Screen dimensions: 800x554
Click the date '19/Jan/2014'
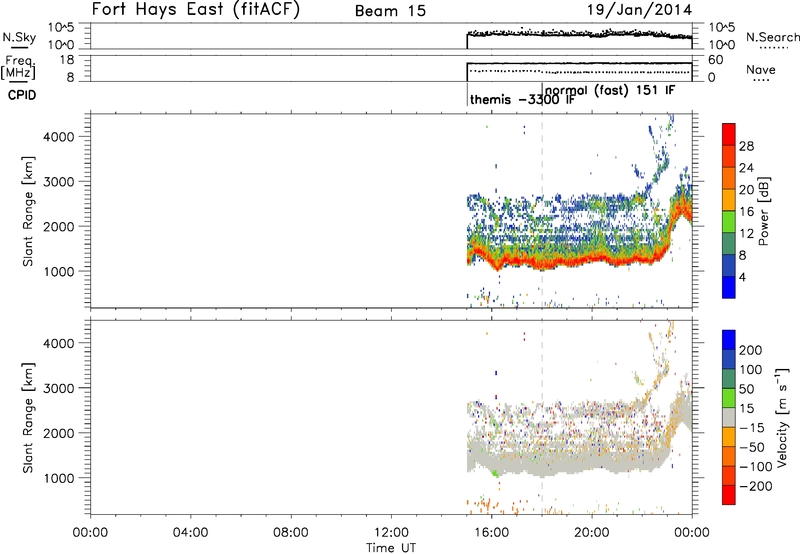639,10
